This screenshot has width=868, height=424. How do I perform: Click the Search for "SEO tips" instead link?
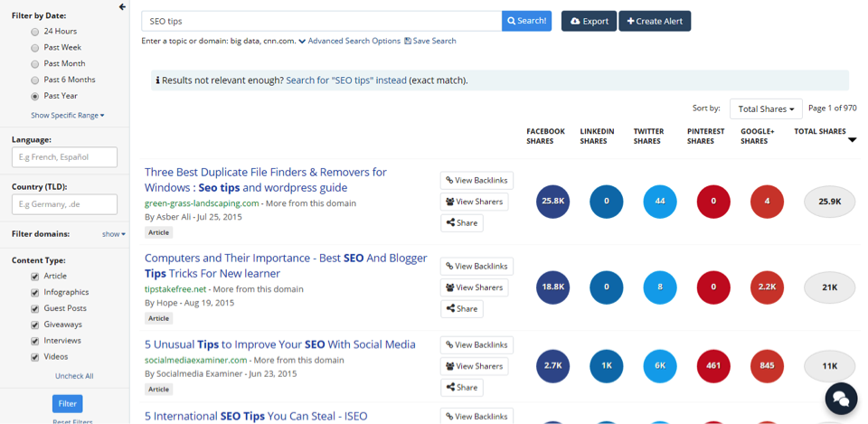[x=346, y=80]
